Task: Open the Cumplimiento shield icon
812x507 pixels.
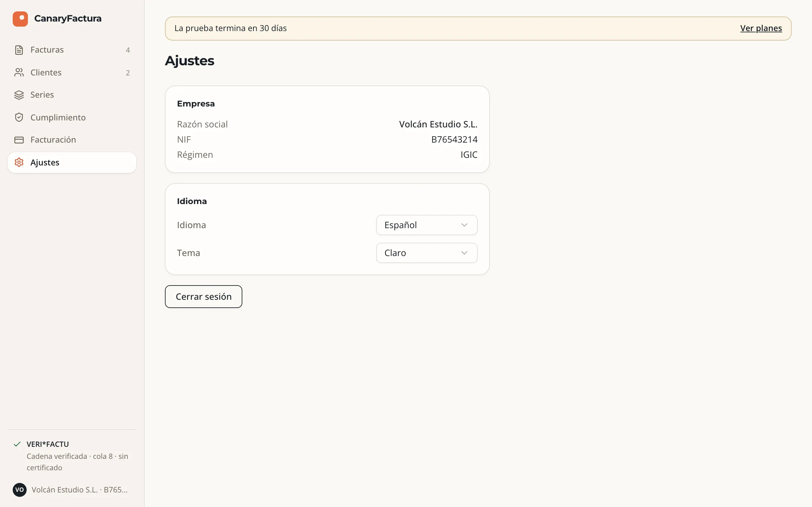Action: click(19, 117)
